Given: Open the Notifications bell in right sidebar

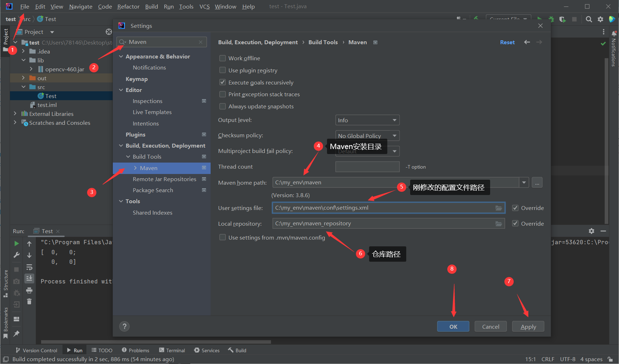Looking at the screenshot, I should tap(614, 34).
